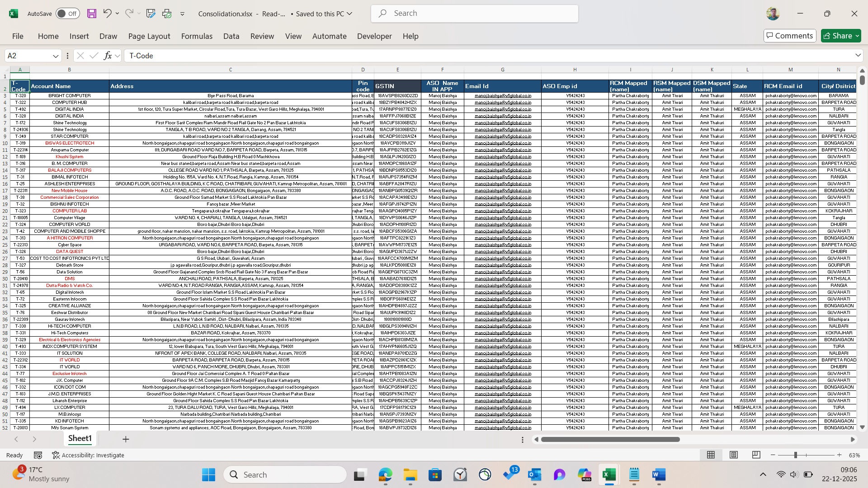Click the Insert Function fx icon
This screenshot has height=488, width=868.
click(x=108, y=56)
